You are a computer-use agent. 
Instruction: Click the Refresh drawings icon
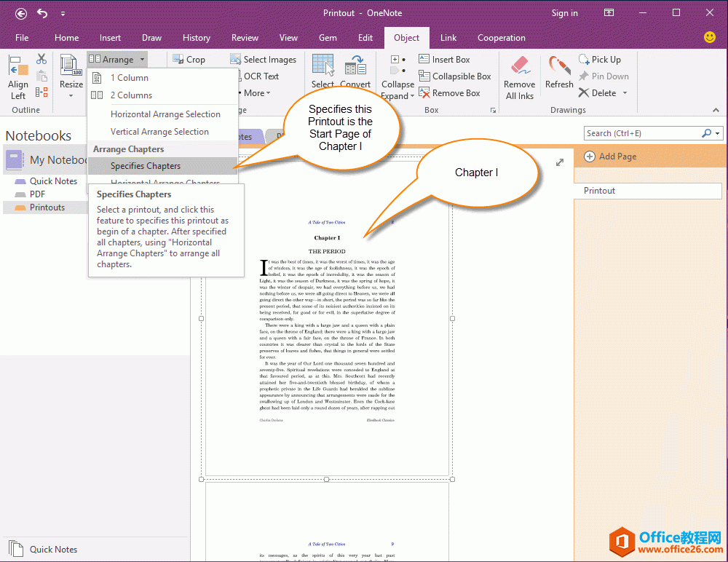559,67
